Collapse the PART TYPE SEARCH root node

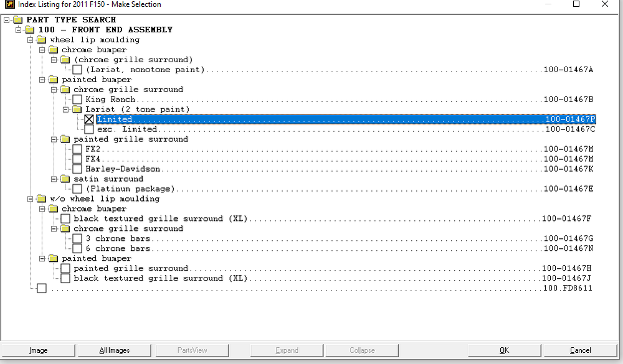(x=7, y=20)
